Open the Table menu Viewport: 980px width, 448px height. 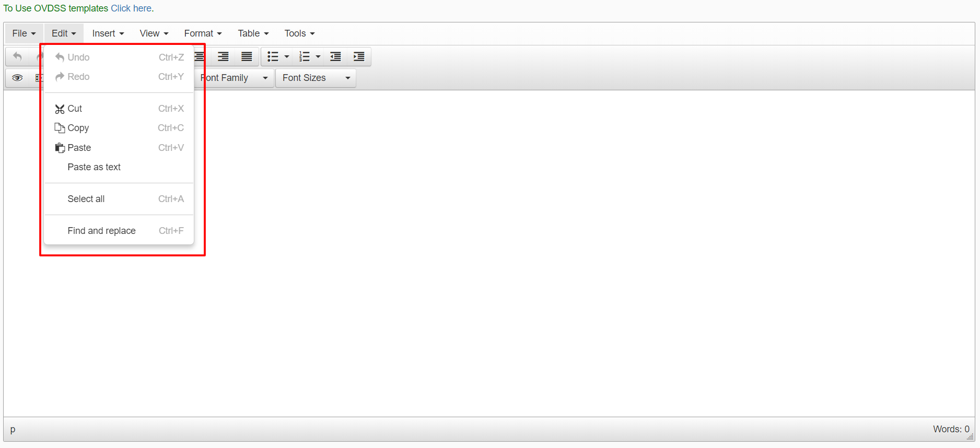(x=253, y=33)
